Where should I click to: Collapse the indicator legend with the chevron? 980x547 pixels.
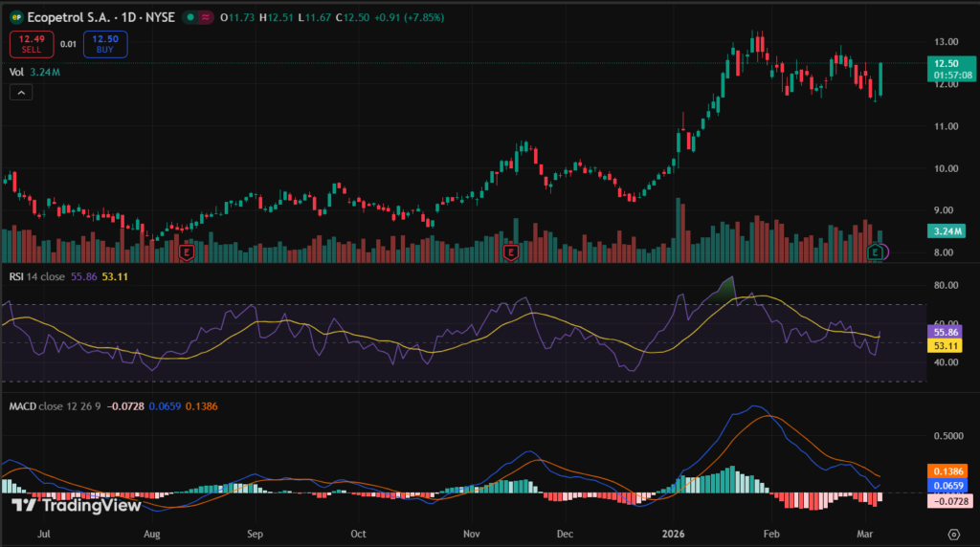click(x=21, y=92)
